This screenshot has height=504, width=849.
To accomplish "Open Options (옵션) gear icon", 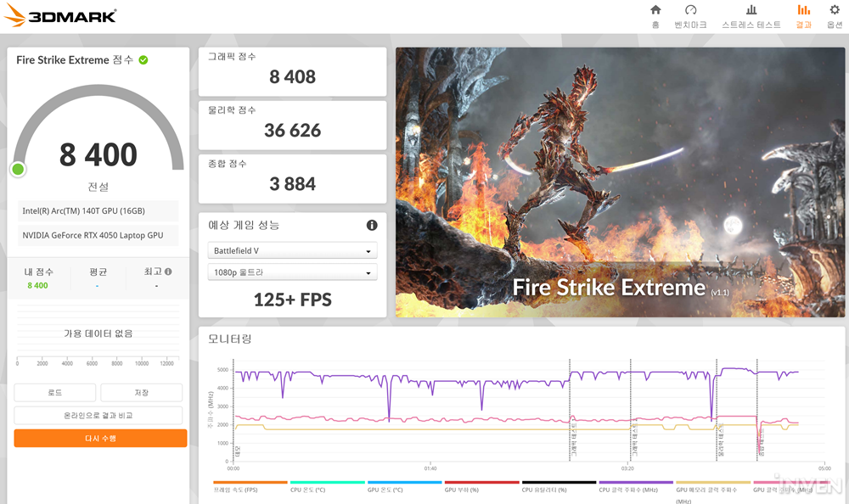I will pos(835,9).
